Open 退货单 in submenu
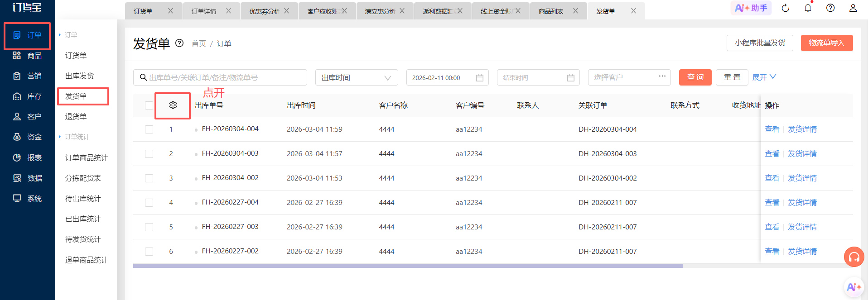The image size is (868, 300). [x=76, y=117]
